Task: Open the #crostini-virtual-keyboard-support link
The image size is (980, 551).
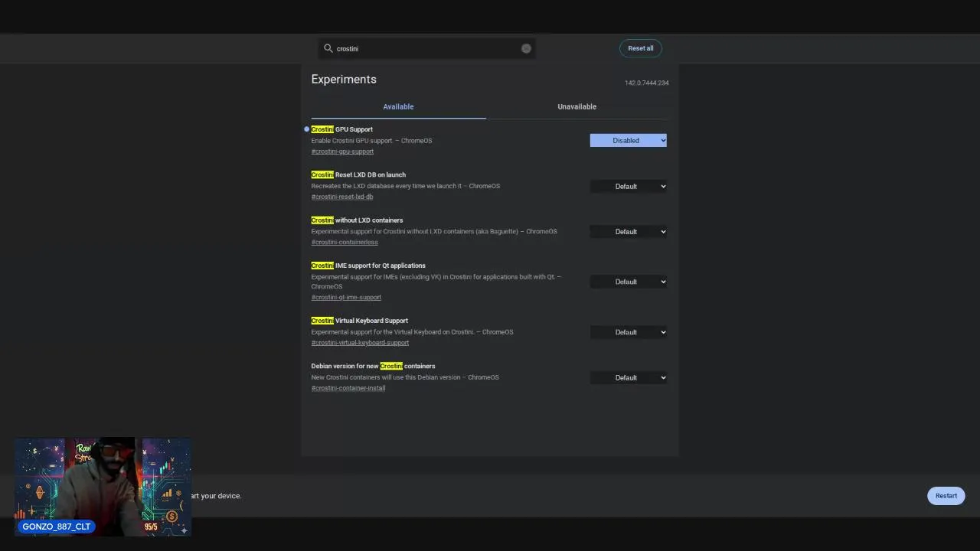Action: click(360, 343)
